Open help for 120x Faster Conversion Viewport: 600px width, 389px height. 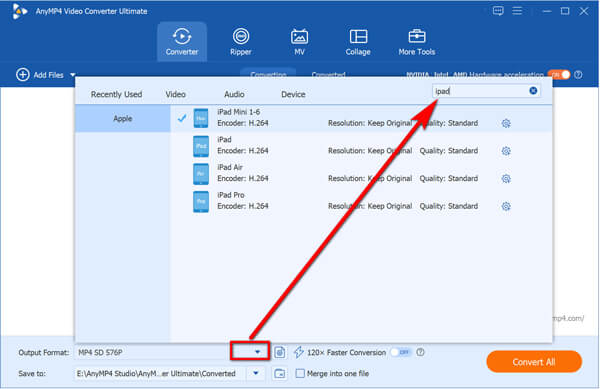420,352
